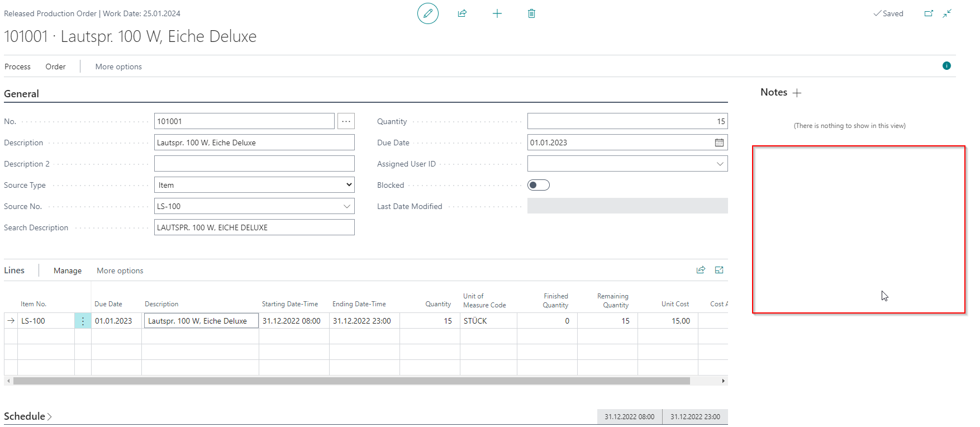Click Item No. column header

point(34,304)
